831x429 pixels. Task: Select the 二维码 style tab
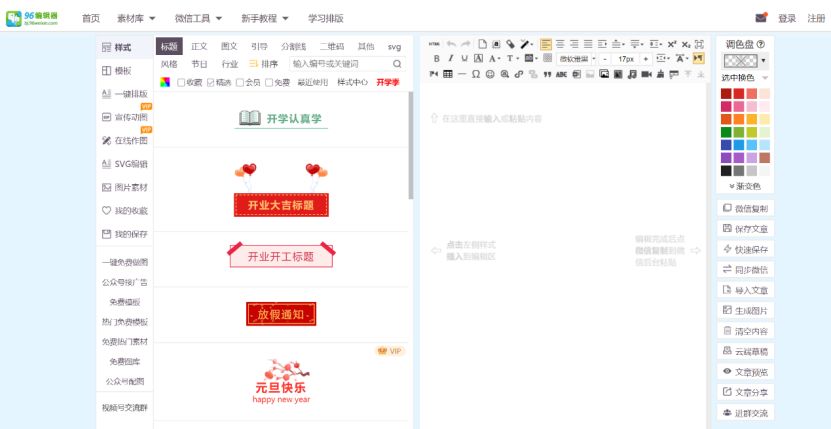[332, 46]
